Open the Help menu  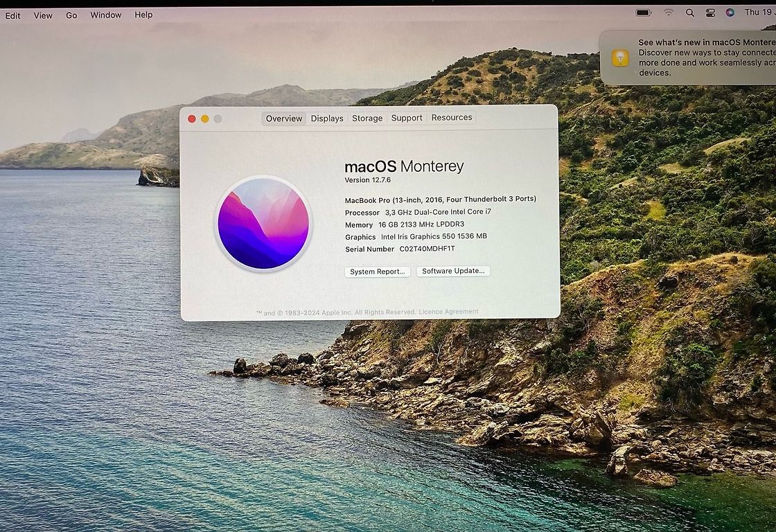(143, 15)
